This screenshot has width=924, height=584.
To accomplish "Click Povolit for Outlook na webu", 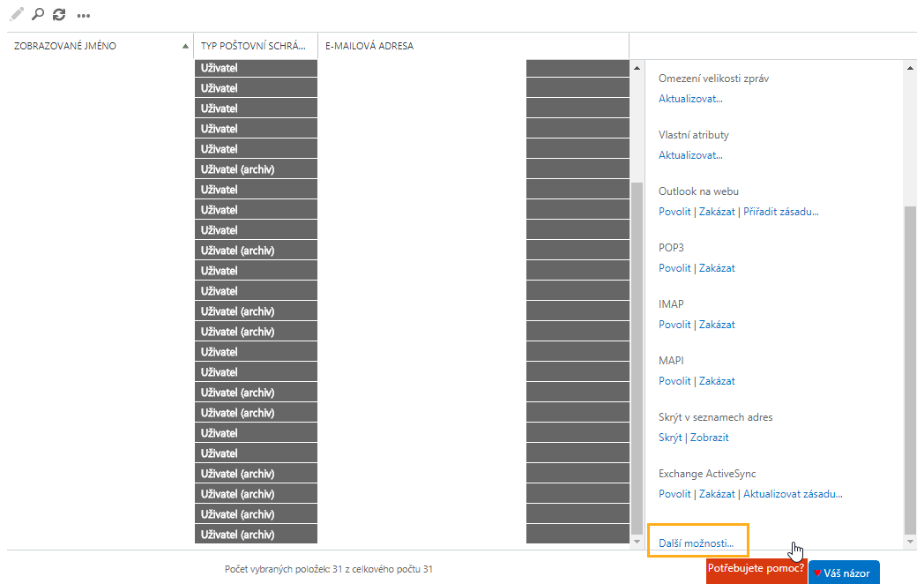I will coord(674,212).
